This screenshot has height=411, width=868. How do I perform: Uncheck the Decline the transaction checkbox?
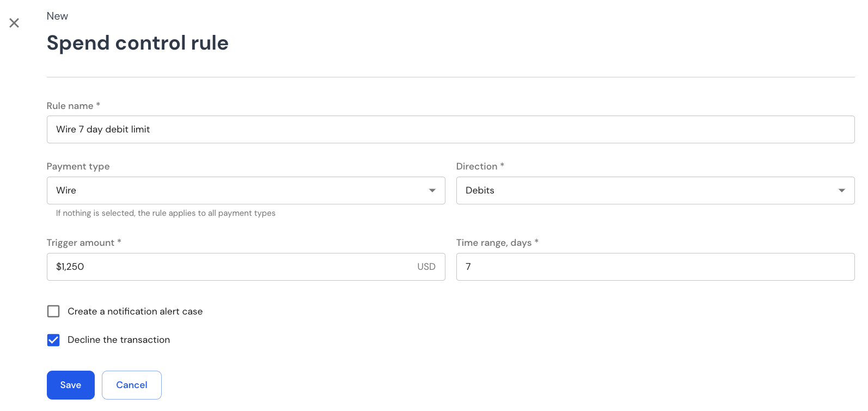click(53, 340)
